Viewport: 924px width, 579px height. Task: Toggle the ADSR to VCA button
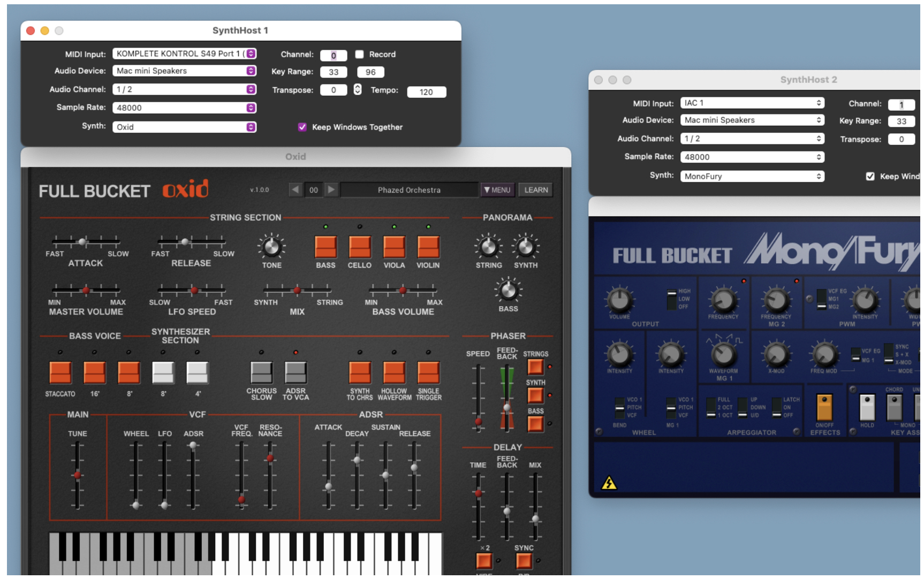(296, 372)
